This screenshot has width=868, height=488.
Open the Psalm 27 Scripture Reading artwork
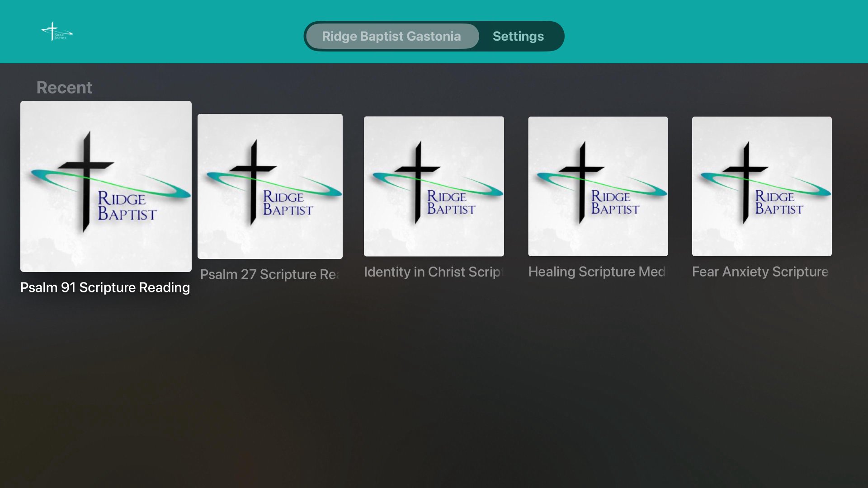pos(270,186)
